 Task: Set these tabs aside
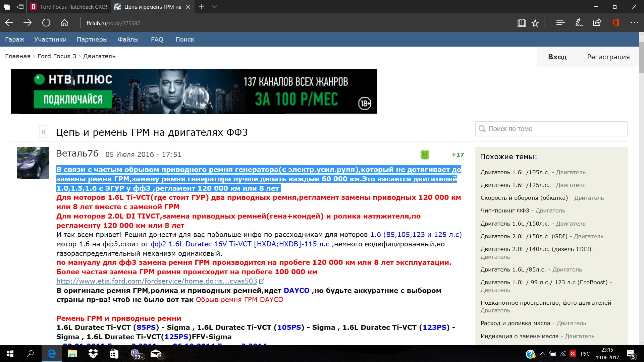(20, 7)
